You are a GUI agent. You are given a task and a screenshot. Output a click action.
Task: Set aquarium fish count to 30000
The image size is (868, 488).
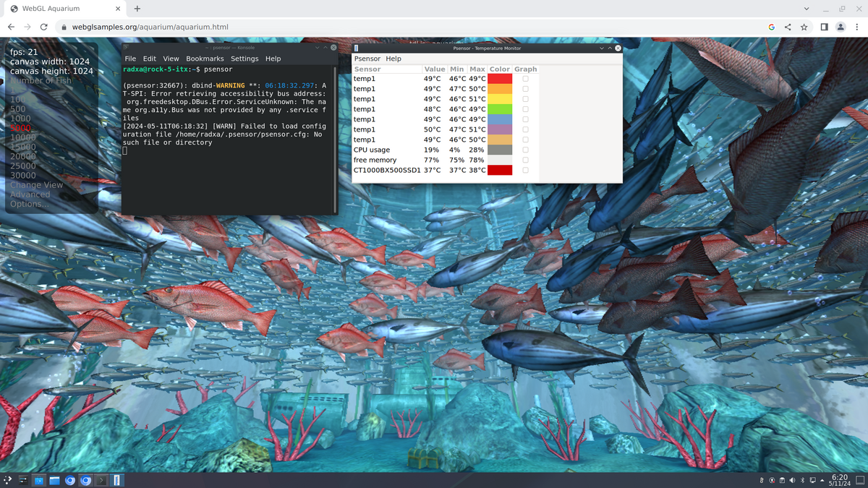tap(23, 176)
